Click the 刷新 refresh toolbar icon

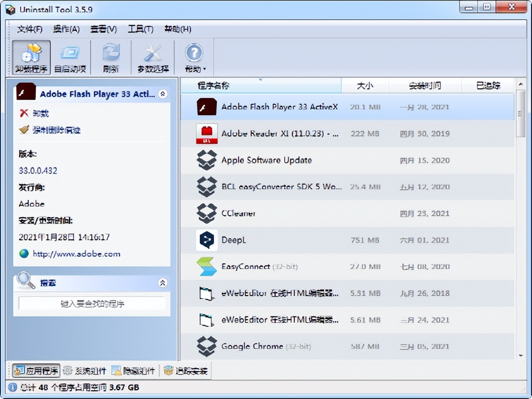point(110,56)
